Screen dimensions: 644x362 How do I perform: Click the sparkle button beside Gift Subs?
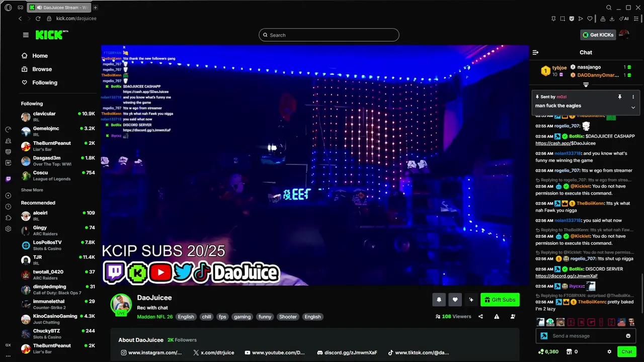click(x=471, y=300)
